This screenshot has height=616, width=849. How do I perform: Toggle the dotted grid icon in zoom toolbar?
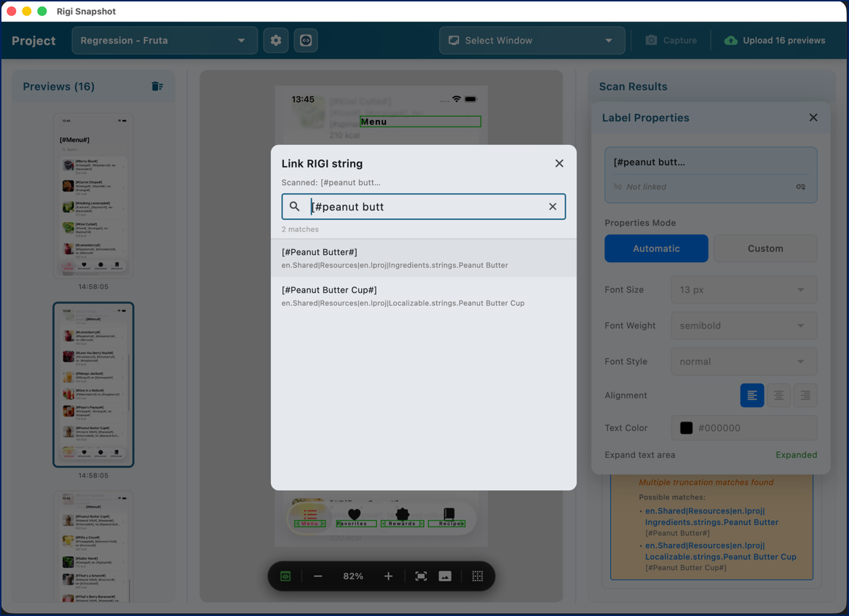pos(478,577)
